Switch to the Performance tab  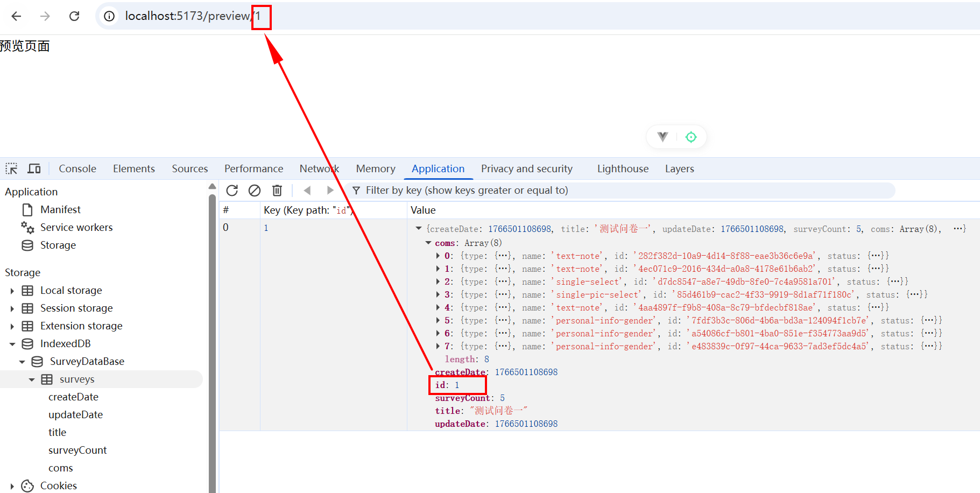[x=253, y=168]
